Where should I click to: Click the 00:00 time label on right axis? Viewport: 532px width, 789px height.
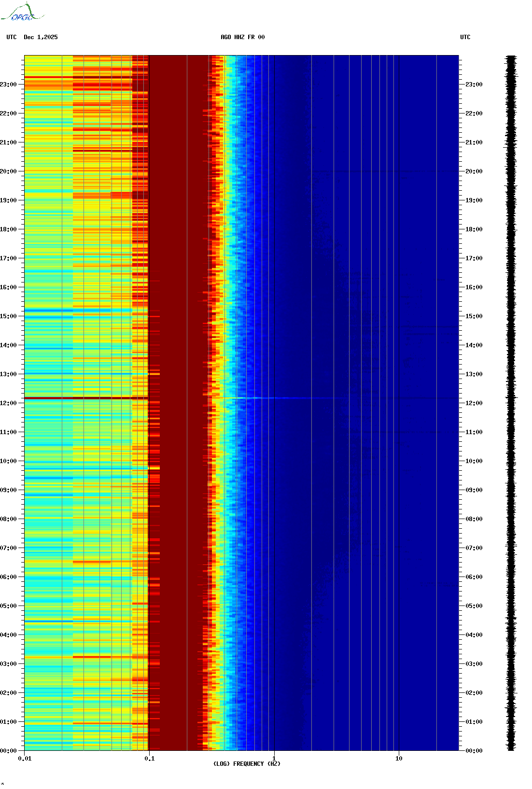tap(474, 751)
